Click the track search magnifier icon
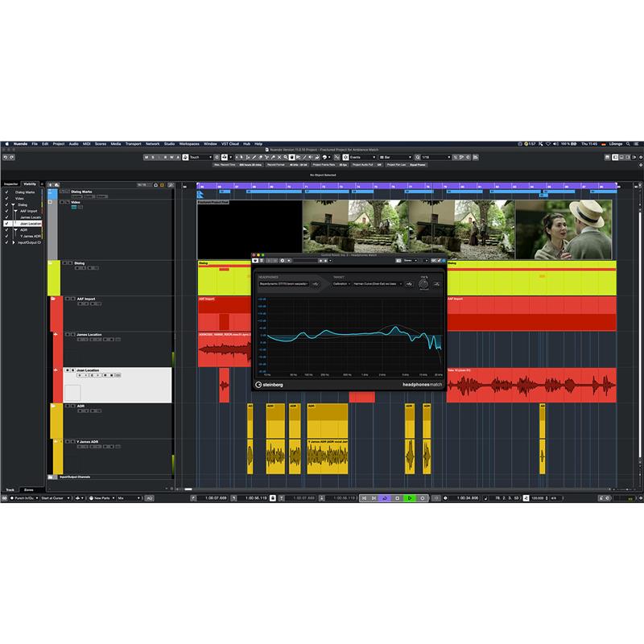This screenshot has width=644, height=644. tap(171, 185)
